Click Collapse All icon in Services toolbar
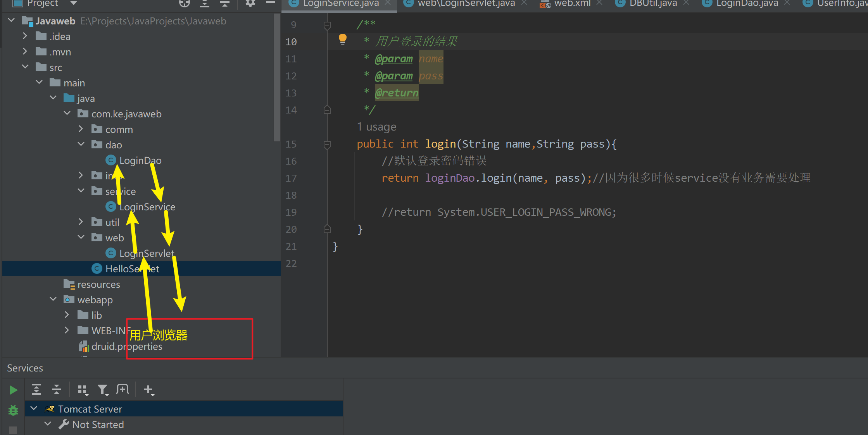 point(57,389)
